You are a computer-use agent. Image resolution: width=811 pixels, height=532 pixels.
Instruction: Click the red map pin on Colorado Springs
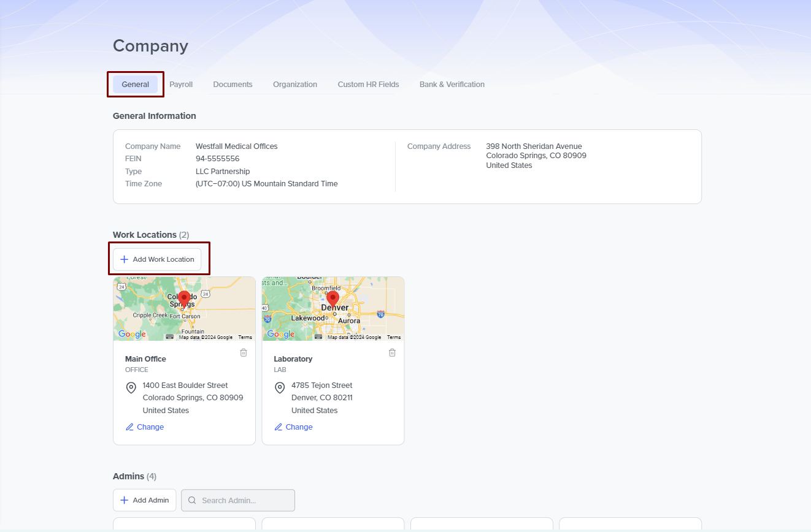[x=184, y=299]
